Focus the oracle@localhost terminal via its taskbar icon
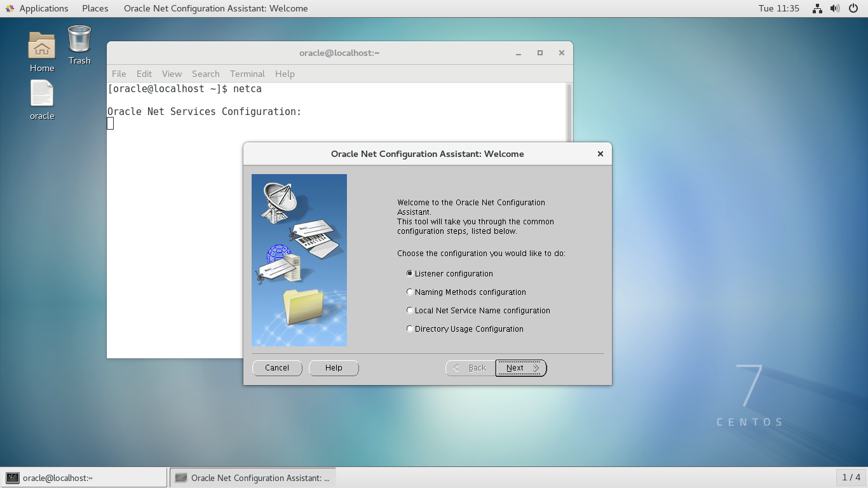The width and height of the screenshot is (868, 488). [76, 477]
